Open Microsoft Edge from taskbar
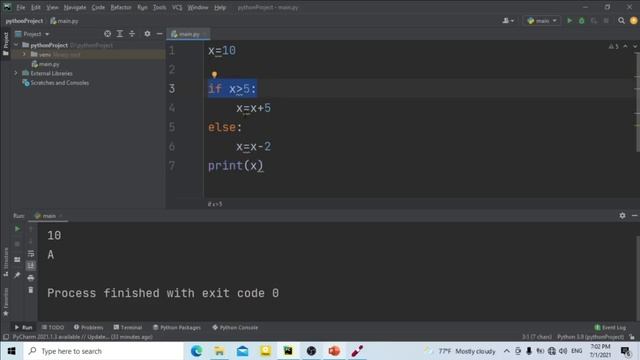The height and width of the screenshot is (360, 640). pyautogui.click(x=196, y=351)
